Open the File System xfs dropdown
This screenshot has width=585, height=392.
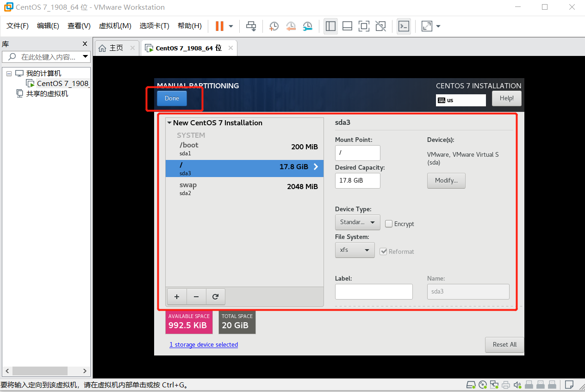tap(355, 250)
